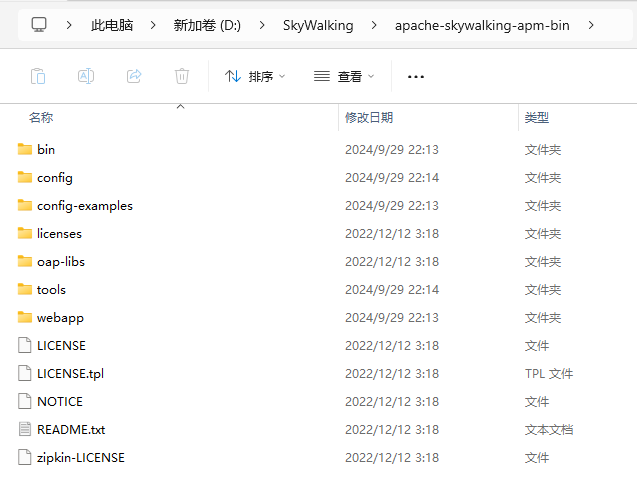Sort by the 修改日期 column header
The width and height of the screenshot is (637, 495).
pyautogui.click(x=369, y=117)
